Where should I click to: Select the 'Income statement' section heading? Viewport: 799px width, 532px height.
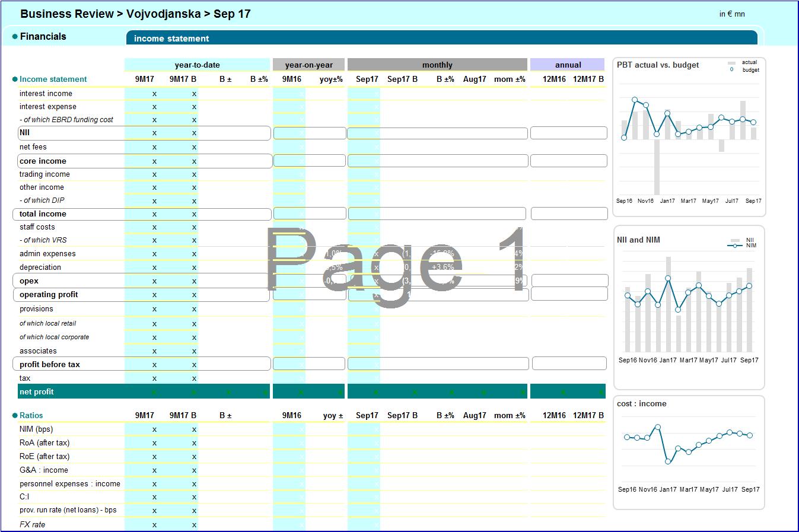53,79
